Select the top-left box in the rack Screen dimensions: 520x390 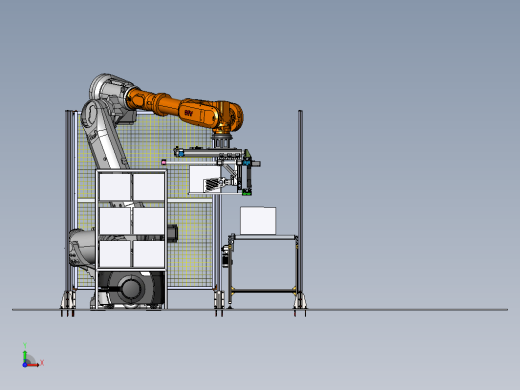point(115,187)
